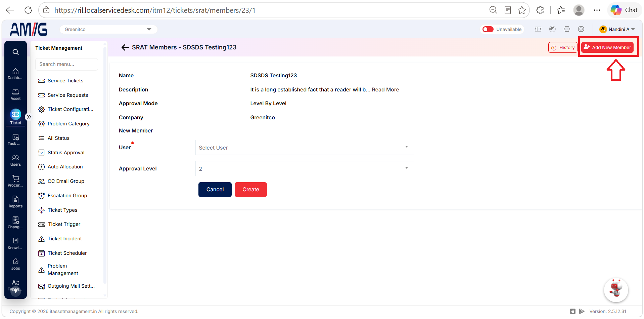
Task: Open Ticket Trigger menu item
Action: click(64, 224)
